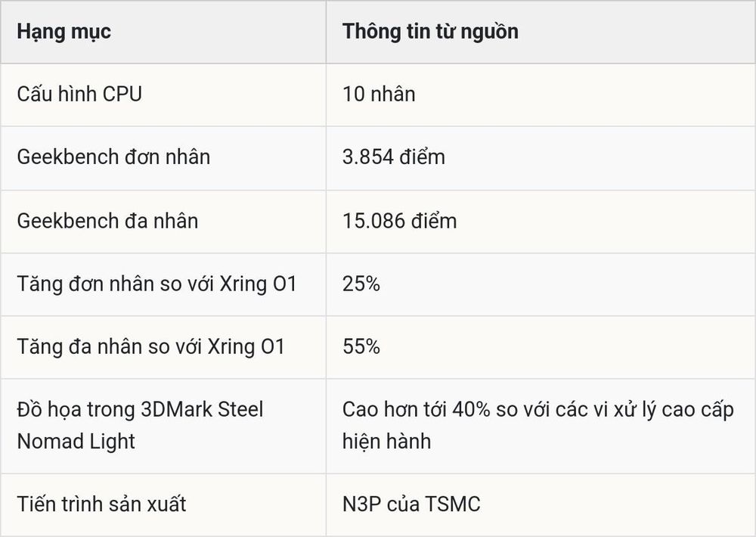The height and width of the screenshot is (537, 756).
Task: Select the 'N3P của TSMC' cell
Action: click(541, 504)
